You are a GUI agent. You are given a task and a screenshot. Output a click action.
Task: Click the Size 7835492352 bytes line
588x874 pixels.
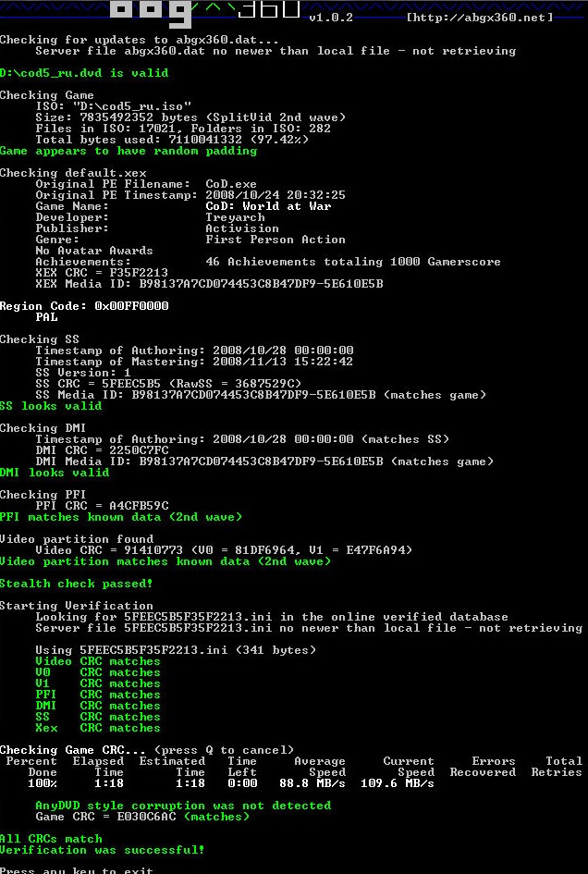click(190, 117)
